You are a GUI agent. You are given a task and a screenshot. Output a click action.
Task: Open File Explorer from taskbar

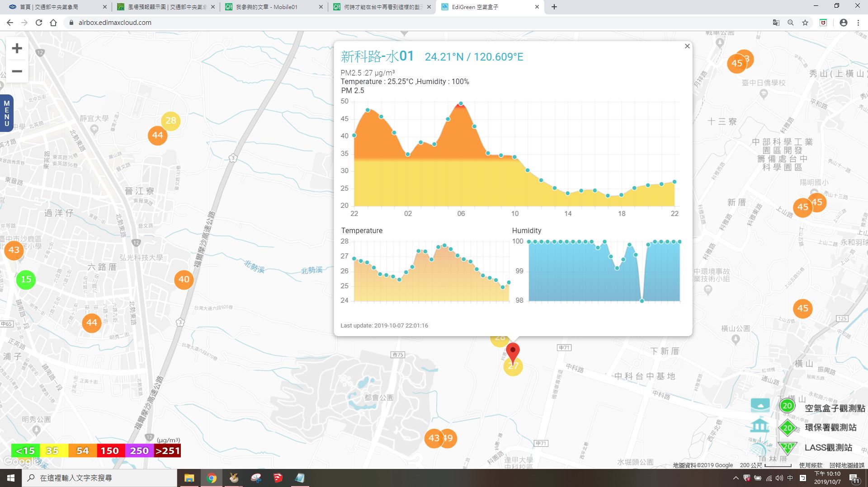tap(189, 478)
